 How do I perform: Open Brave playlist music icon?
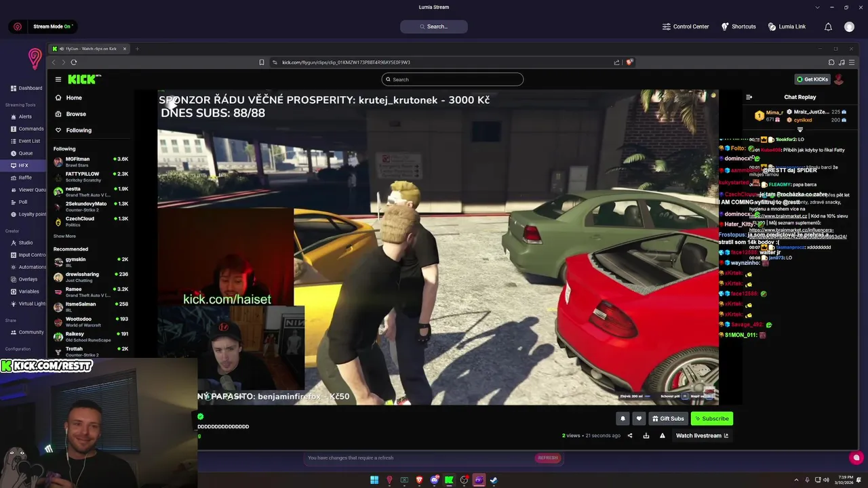(841, 62)
